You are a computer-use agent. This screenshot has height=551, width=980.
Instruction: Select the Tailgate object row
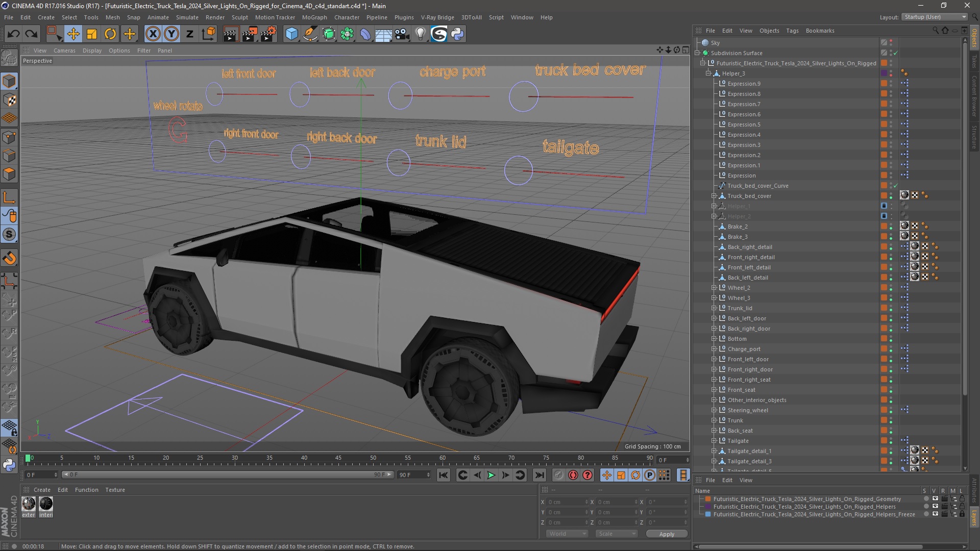pos(738,441)
